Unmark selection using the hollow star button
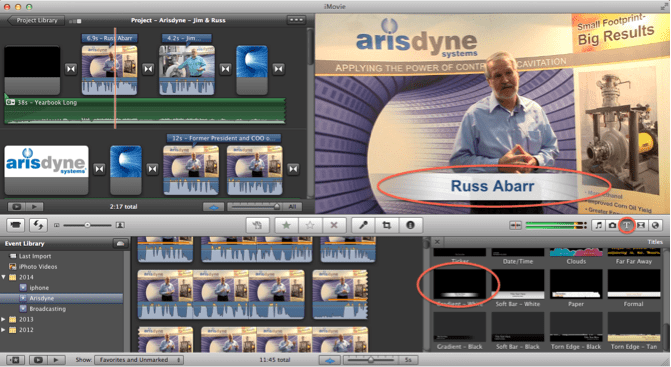The width and height of the screenshot is (671, 367). click(310, 225)
